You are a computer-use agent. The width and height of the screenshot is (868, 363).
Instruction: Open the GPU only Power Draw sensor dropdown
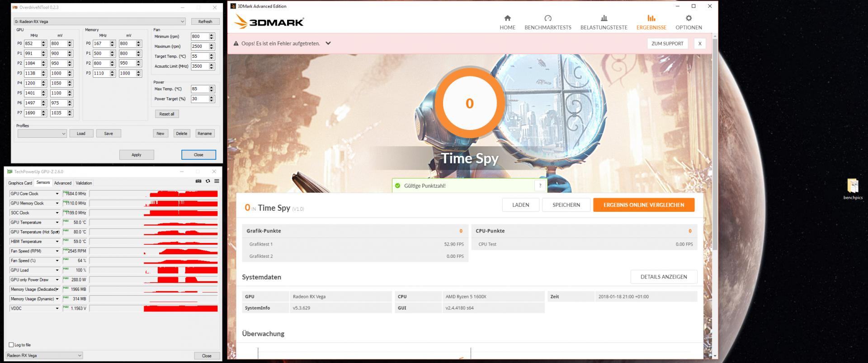tap(57, 280)
